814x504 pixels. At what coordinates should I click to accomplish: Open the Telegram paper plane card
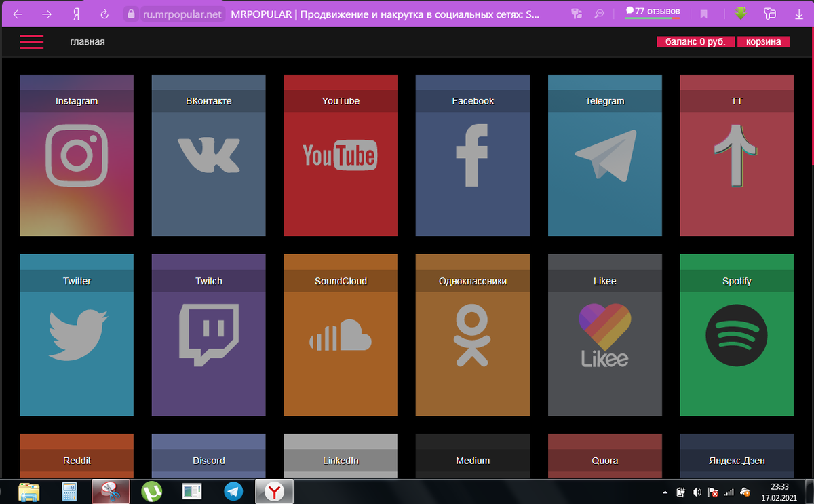(605, 155)
